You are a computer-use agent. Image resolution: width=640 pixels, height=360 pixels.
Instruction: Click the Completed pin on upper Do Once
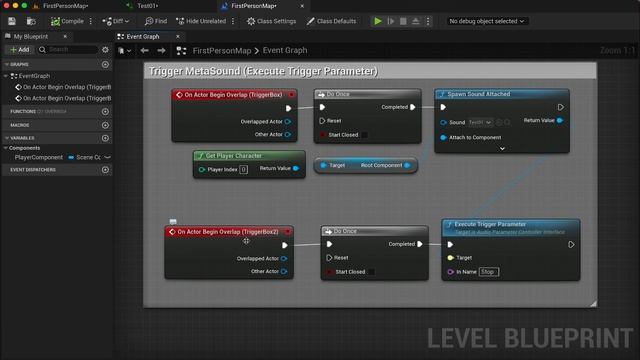[413, 107]
